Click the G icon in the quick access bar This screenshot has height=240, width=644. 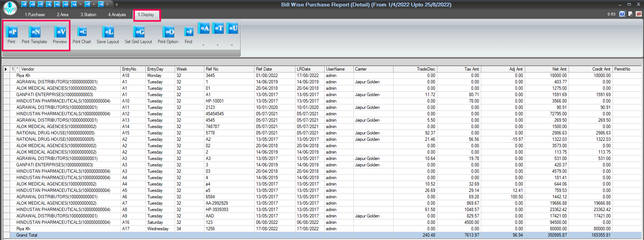pyautogui.click(x=57, y=4)
